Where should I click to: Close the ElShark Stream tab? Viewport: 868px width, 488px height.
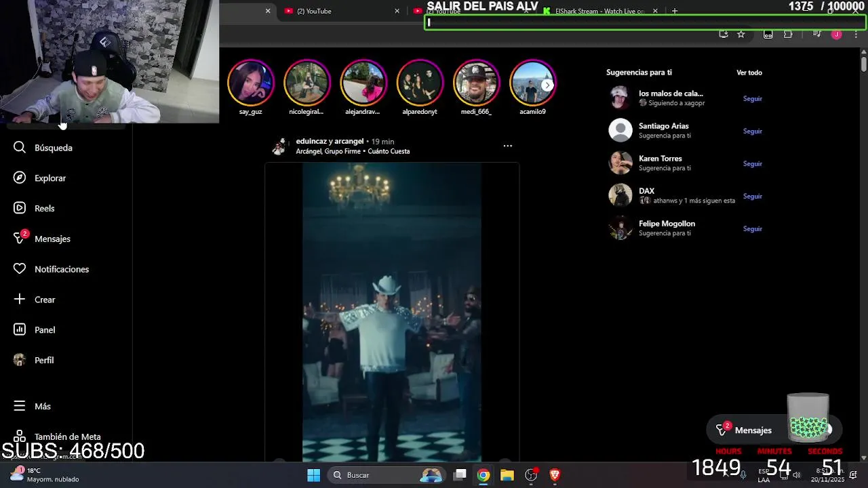(x=655, y=11)
